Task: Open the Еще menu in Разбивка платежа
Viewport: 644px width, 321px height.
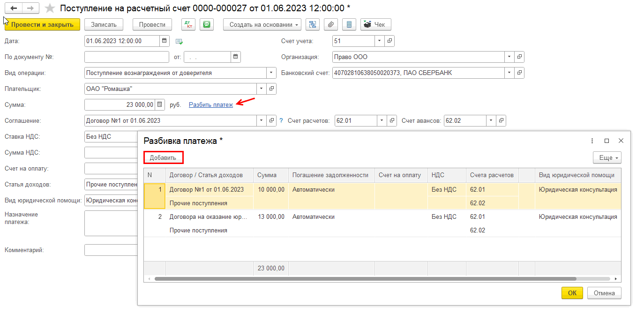Action: (x=607, y=158)
